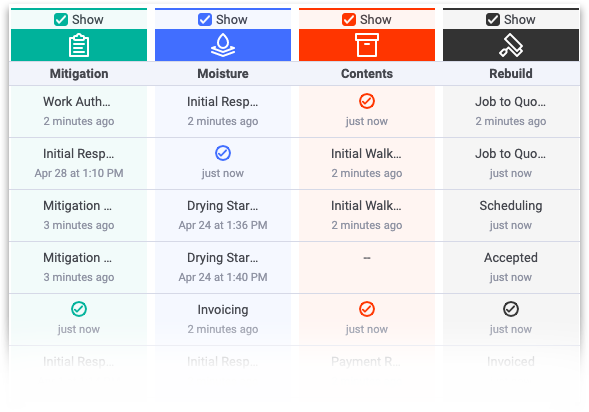Uncheck the Show checkbox for Mitigation
The image size is (589, 412).
pos(61,20)
